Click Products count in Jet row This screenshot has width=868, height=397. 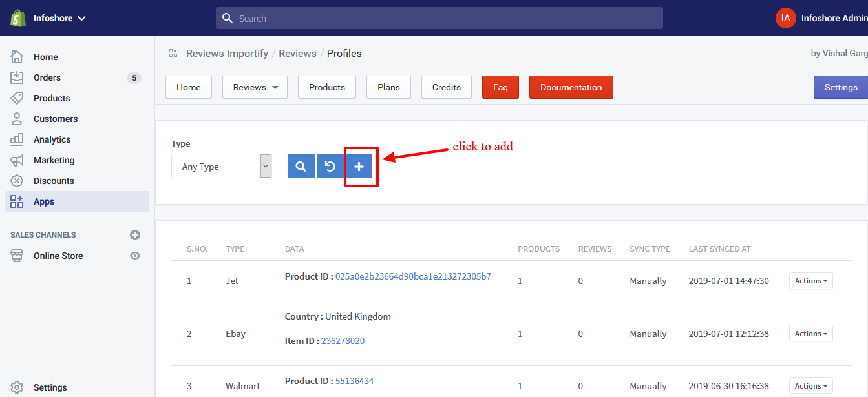(520, 281)
